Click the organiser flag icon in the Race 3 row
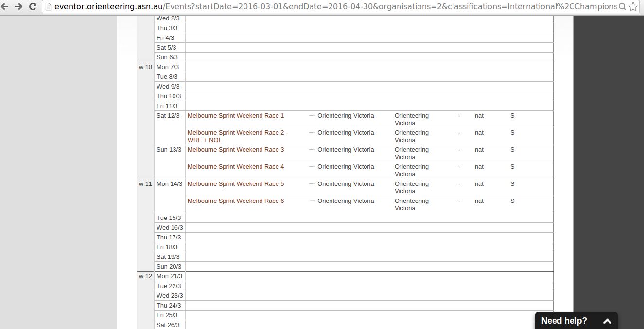 tap(312, 150)
